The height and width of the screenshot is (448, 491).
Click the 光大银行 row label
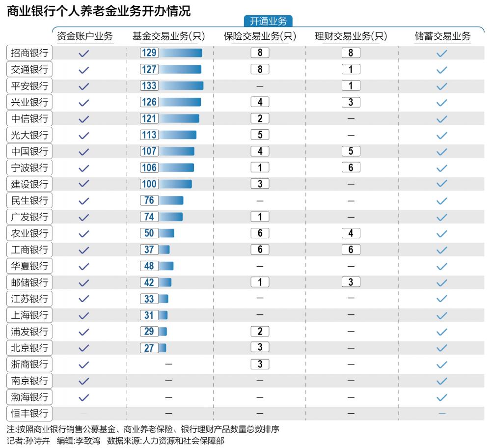(x=29, y=135)
